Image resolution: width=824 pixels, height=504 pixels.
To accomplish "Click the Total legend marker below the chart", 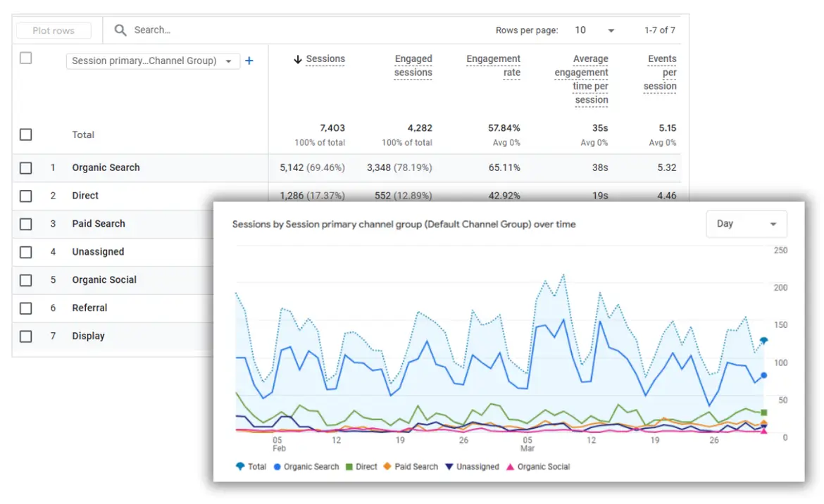I will tap(242, 466).
